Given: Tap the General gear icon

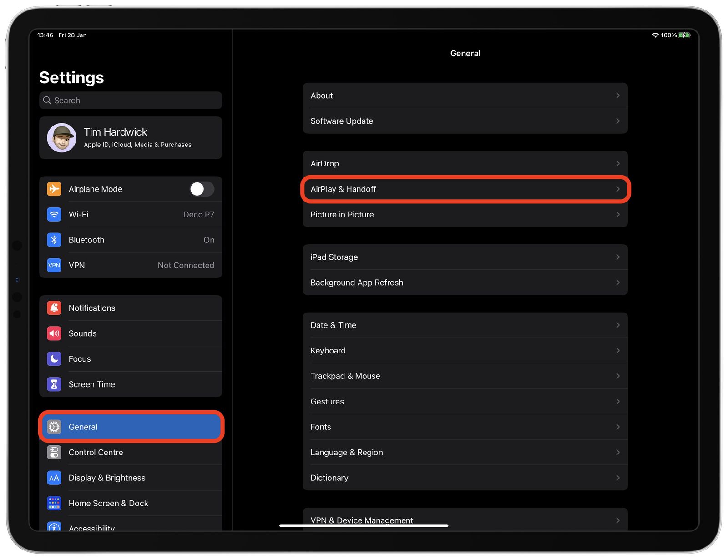Looking at the screenshot, I should pos(54,427).
